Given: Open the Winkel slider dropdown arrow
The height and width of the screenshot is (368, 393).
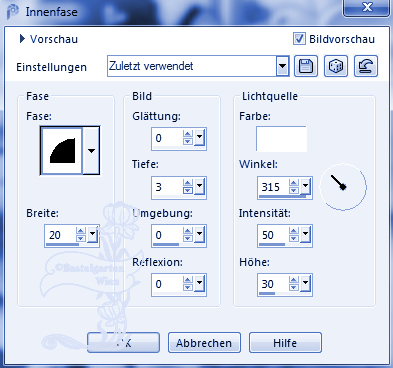Looking at the screenshot, I should point(305,185).
